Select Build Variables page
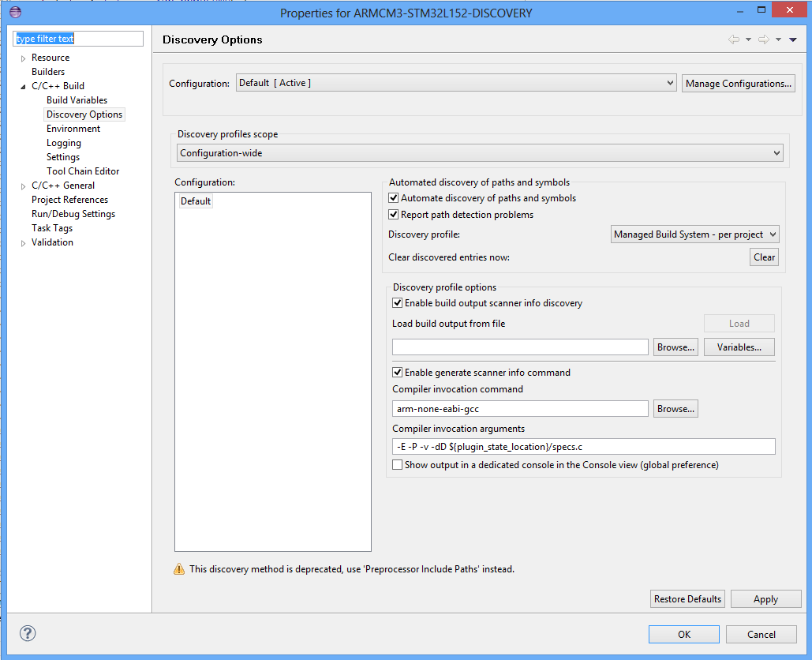The image size is (812, 660). pos(77,100)
